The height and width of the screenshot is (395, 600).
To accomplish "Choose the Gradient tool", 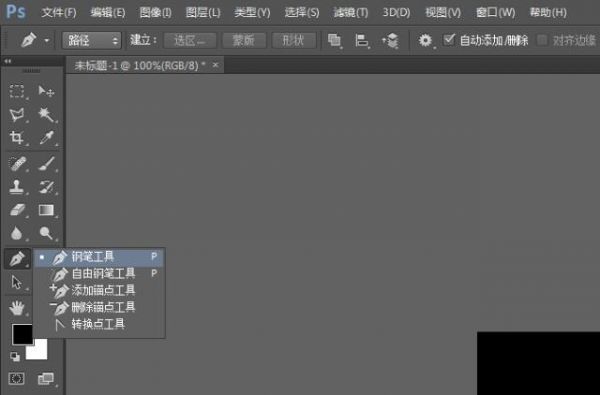I will coord(46,210).
